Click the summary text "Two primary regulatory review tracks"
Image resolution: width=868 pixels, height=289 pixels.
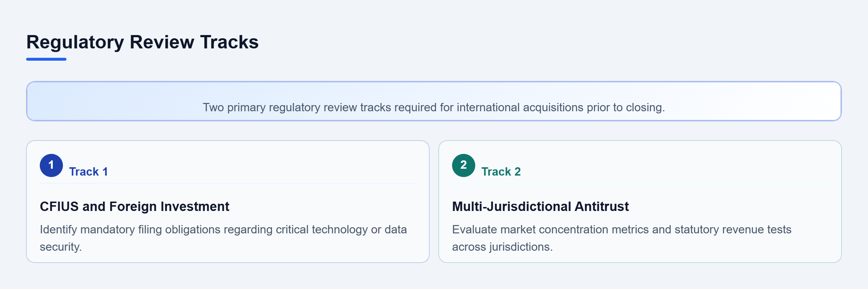(297, 107)
